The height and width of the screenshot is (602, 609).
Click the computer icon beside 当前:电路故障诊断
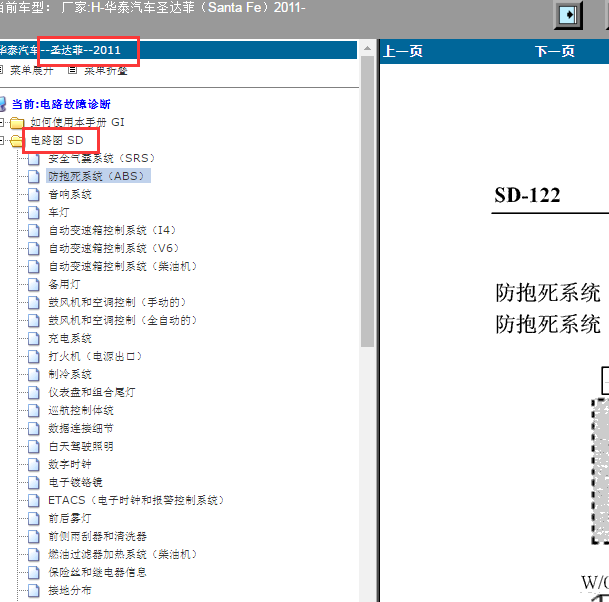pos(3,104)
